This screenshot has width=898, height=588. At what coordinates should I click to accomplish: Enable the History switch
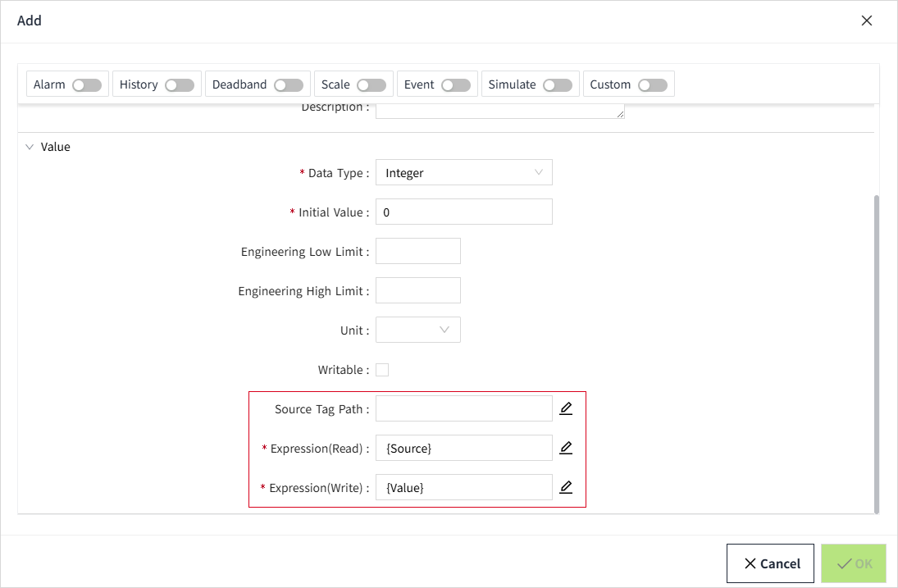[x=180, y=84]
